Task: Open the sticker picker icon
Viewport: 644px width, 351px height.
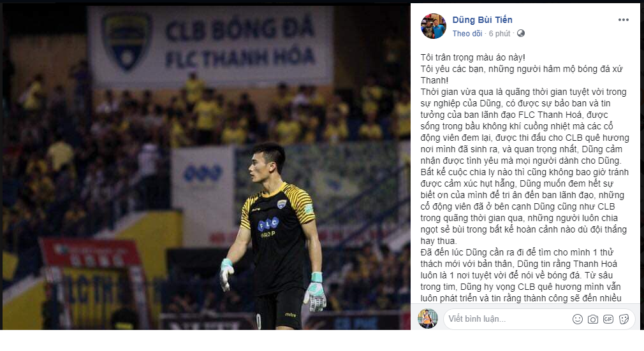Action: tap(624, 319)
